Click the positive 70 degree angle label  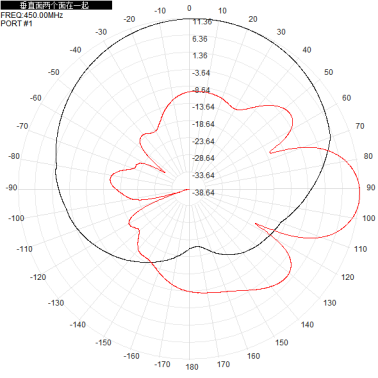point(360,126)
